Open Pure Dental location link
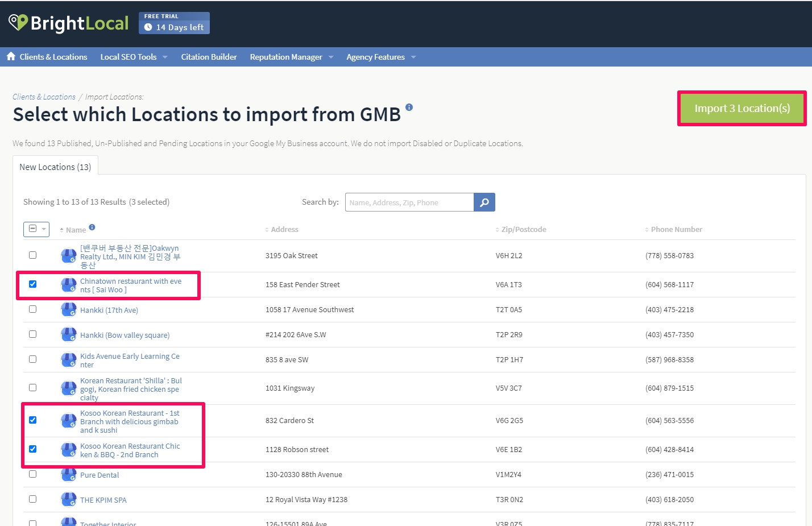 (100, 475)
